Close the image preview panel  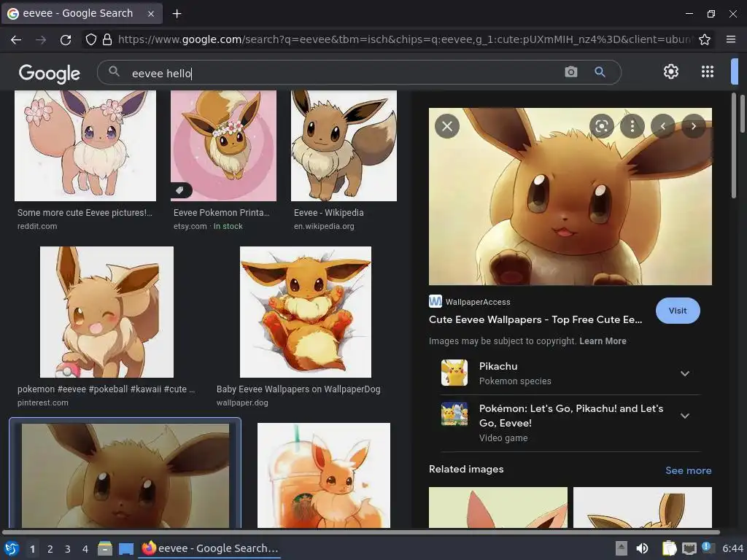coord(447,126)
